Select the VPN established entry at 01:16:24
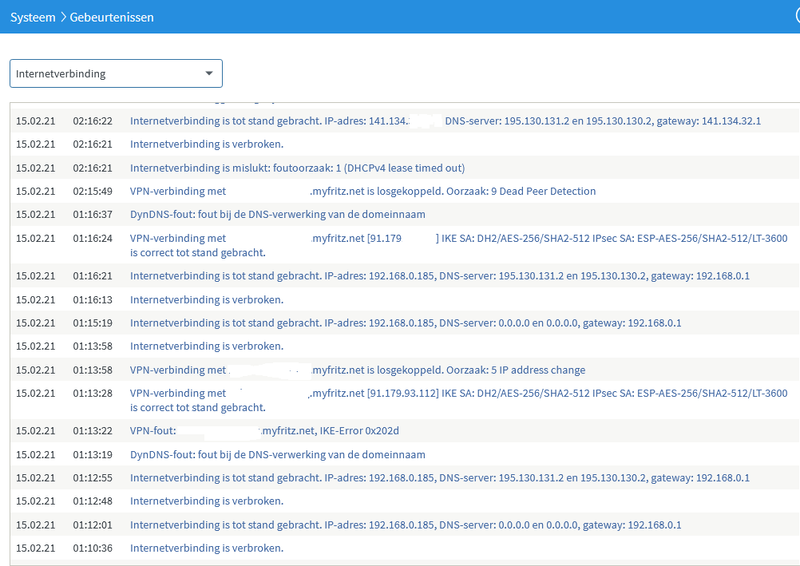This screenshot has height=566, width=800. [458, 245]
